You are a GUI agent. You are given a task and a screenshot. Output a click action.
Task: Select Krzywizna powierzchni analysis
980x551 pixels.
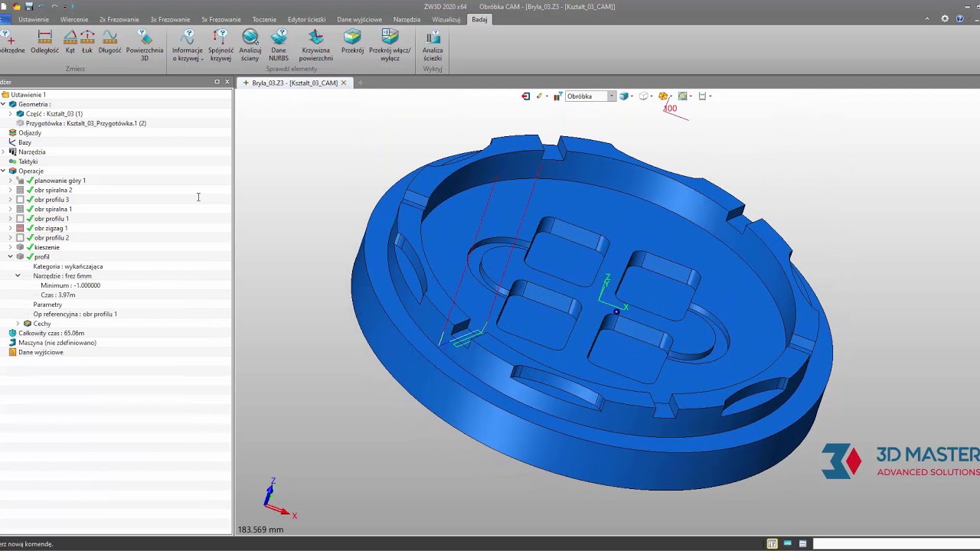point(315,45)
